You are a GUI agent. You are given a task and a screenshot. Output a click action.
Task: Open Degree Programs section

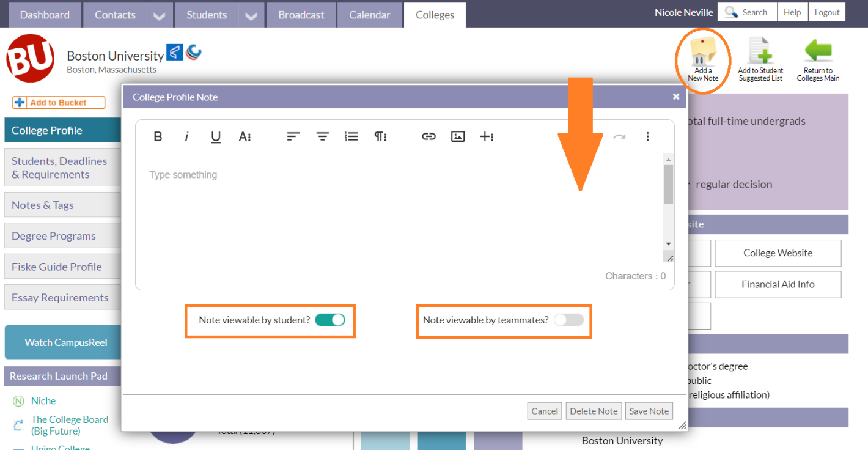[x=63, y=236]
